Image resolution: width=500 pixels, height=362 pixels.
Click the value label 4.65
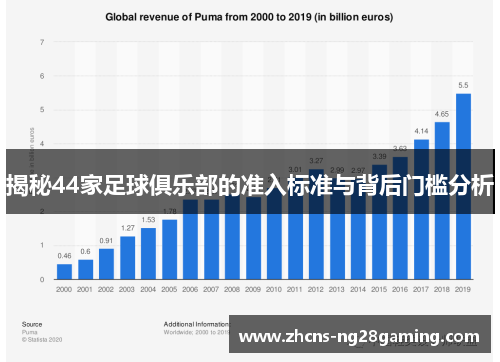(x=442, y=114)
